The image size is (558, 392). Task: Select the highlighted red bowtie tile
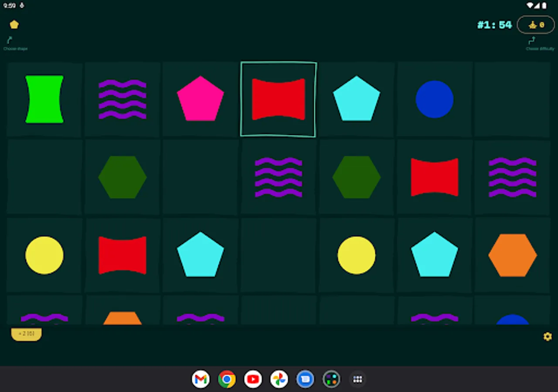pyautogui.click(x=278, y=99)
